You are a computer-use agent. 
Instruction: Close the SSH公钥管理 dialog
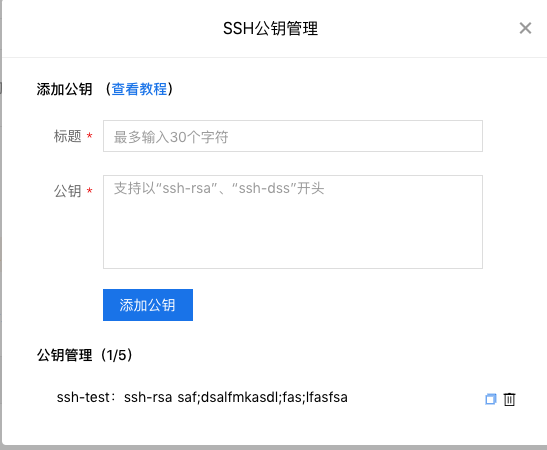click(525, 28)
